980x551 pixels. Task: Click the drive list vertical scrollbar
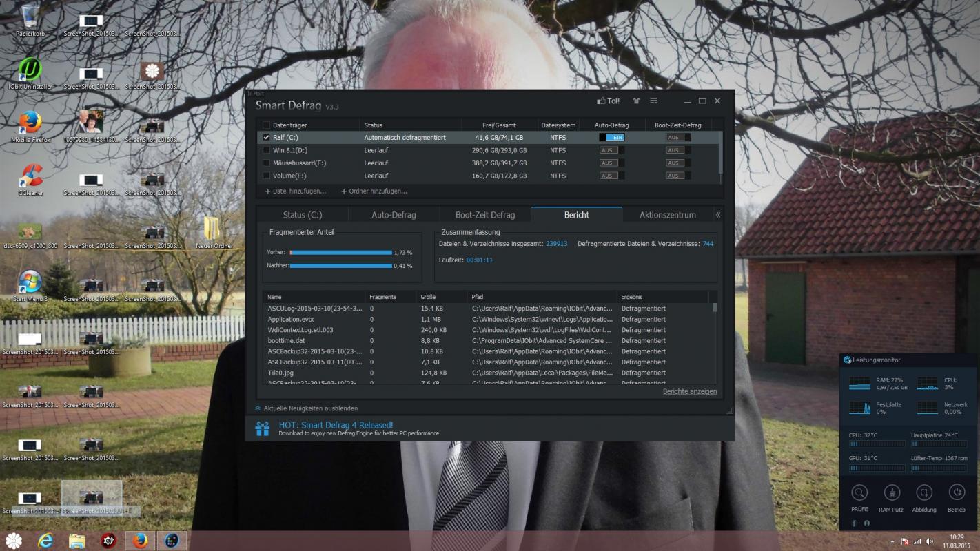pyautogui.click(x=721, y=156)
